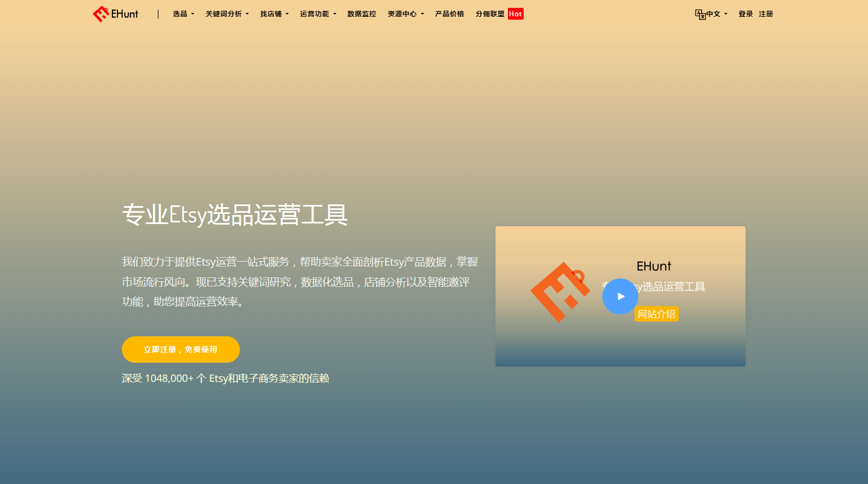Click the EHunt title in the video card
Screen dimensions: 868x484
coord(654,266)
